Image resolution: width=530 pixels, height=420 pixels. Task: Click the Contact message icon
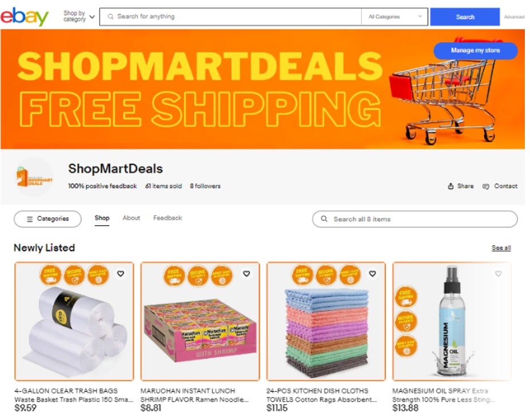pos(486,186)
